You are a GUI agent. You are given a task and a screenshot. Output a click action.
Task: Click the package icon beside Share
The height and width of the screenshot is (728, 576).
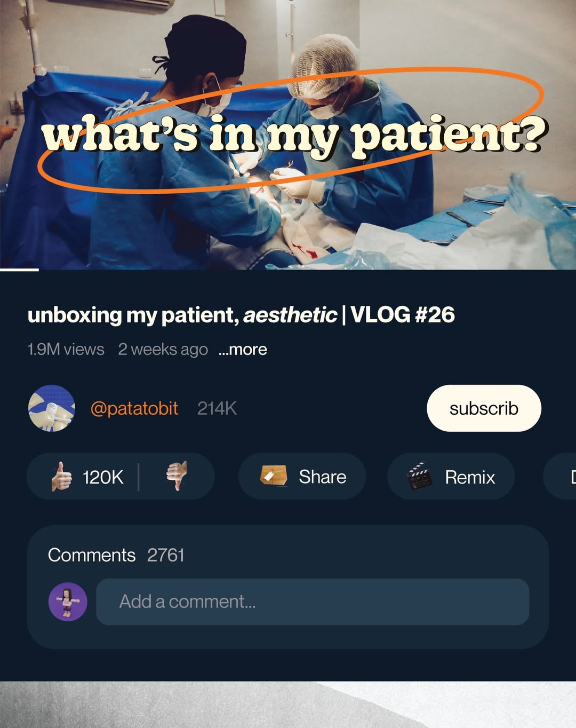point(274,476)
